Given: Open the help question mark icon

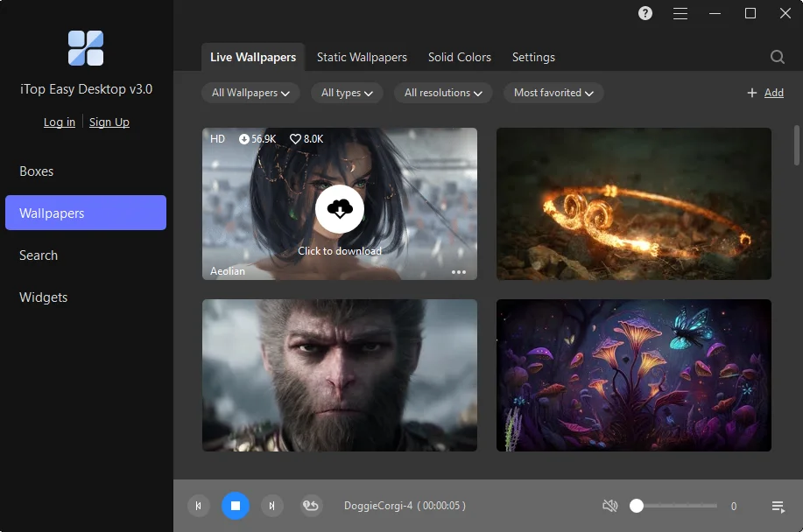Looking at the screenshot, I should click(x=645, y=13).
